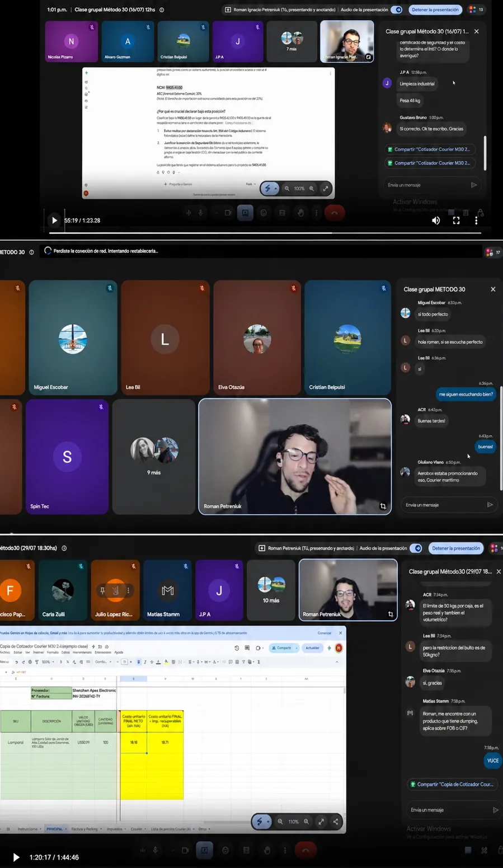The width and height of the screenshot is (503, 868).
Task: Select Alvaro Guzman's participant tile
Action: pos(128,41)
